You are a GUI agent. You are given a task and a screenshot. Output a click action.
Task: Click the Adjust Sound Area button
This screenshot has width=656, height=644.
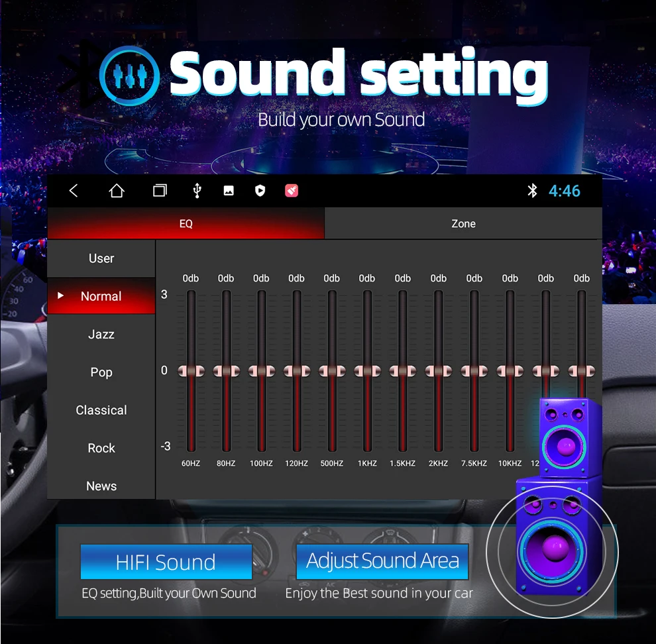click(x=382, y=561)
